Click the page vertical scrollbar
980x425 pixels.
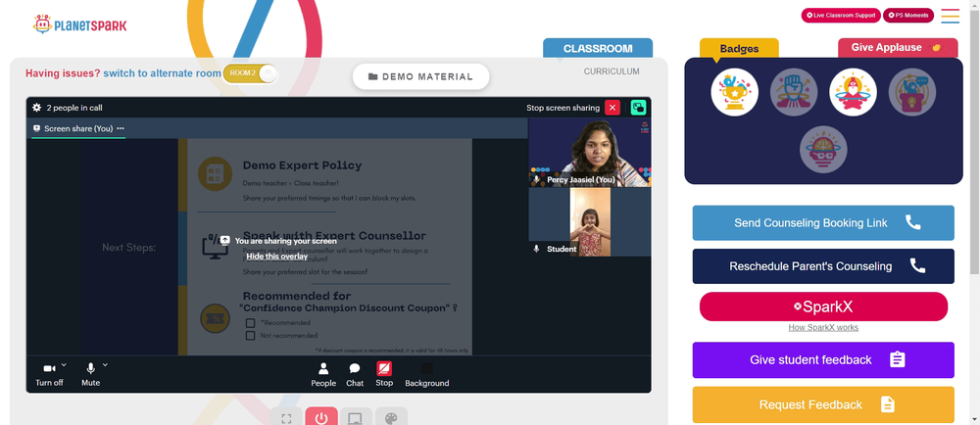click(x=974, y=141)
